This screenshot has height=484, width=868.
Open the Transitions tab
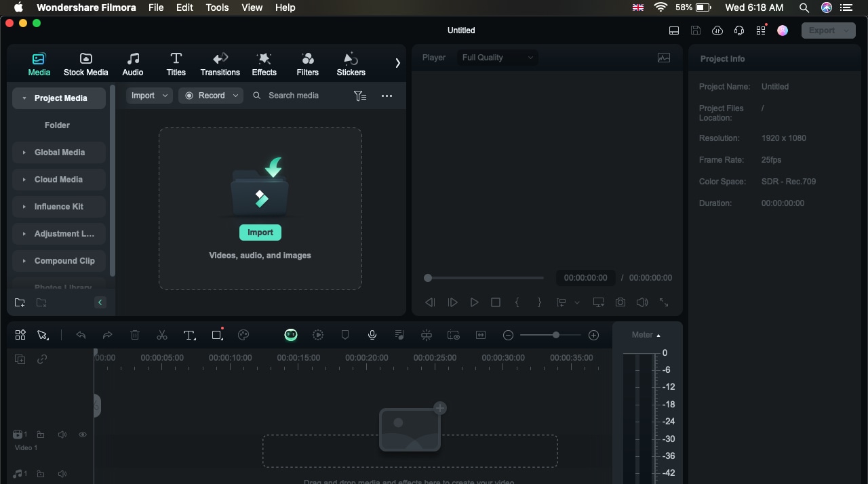coord(220,64)
